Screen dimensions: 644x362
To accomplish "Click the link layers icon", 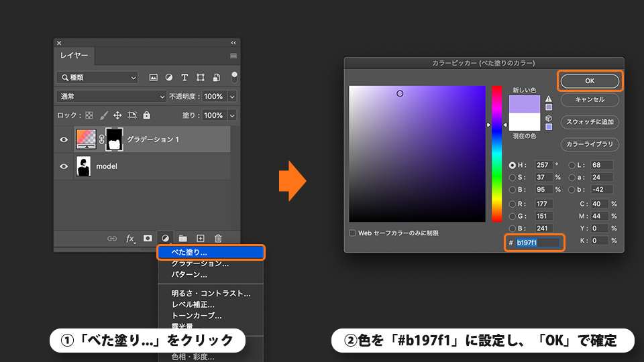I will [x=112, y=239].
